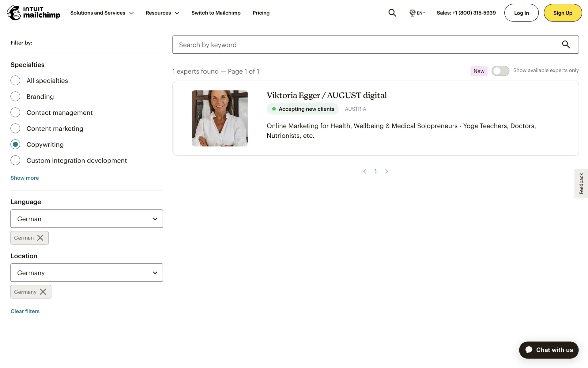
Task: Remove the German language filter tag
Action: click(x=40, y=238)
